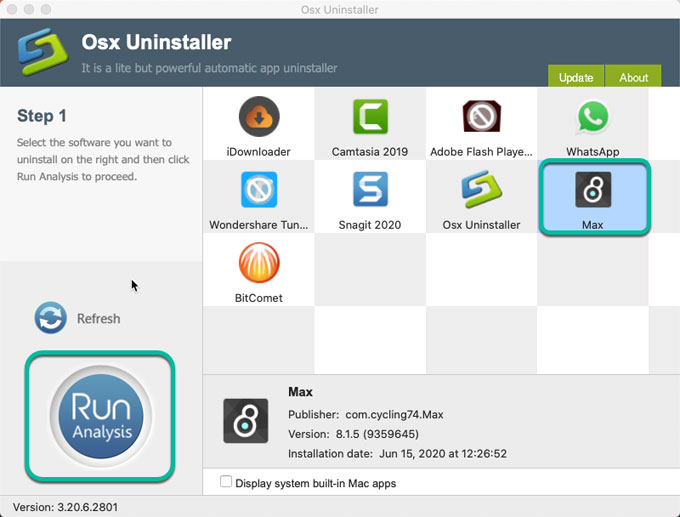Screen dimensions: 680x517
Task: Select the BitComet app icon
Action: (259, 262)
